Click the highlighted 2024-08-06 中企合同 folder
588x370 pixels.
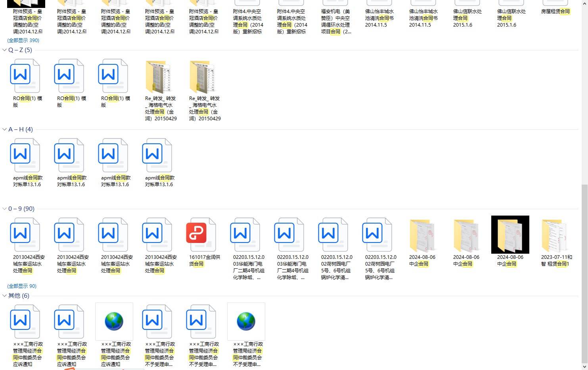510,235
